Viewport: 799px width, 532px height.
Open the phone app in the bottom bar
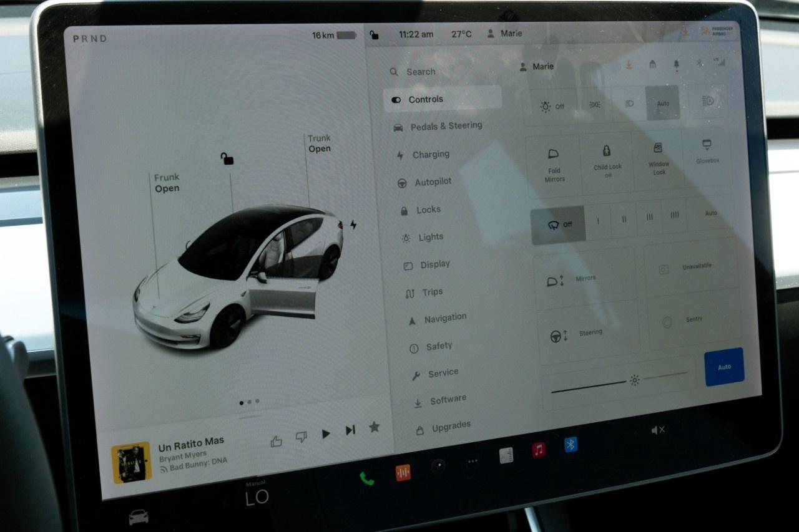pos(366,478)
